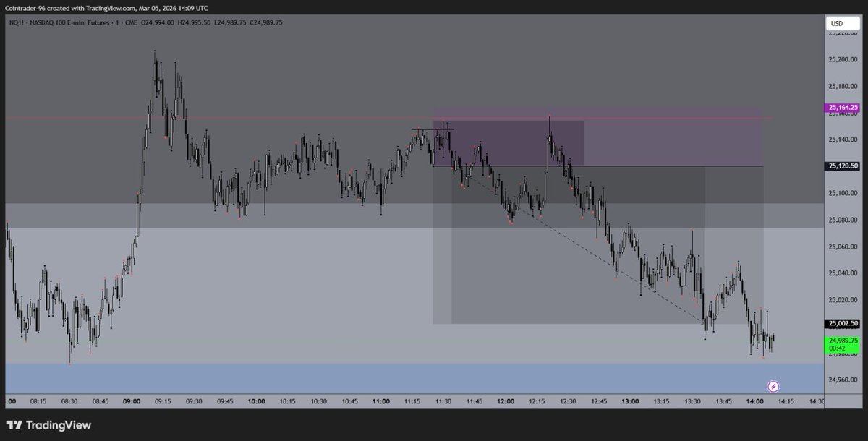Click the 12:45 time axis label
Image resolution: width=868 pixels, height=441 pixels.
click(599, 401)
